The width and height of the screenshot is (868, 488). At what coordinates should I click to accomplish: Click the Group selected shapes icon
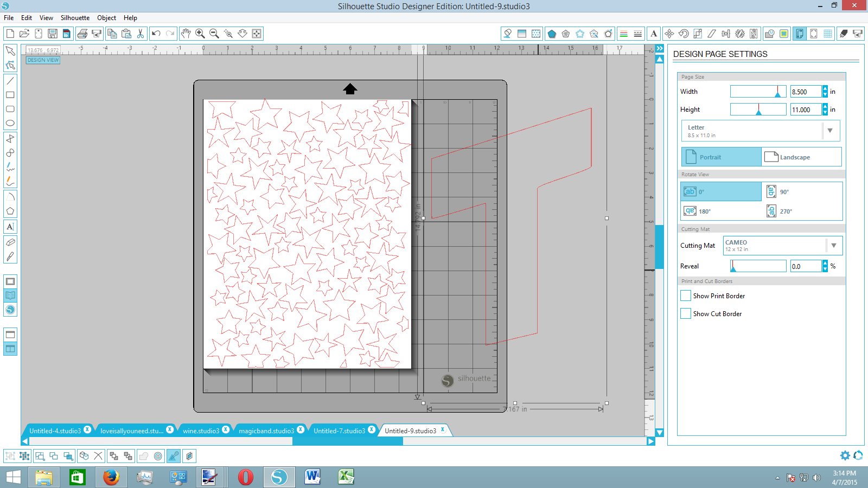click(10, 456)
